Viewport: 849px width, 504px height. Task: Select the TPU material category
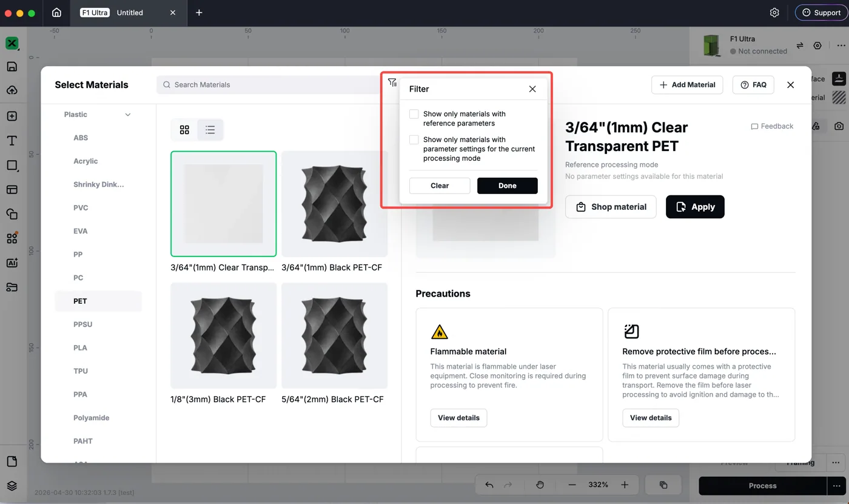(81, 371)
